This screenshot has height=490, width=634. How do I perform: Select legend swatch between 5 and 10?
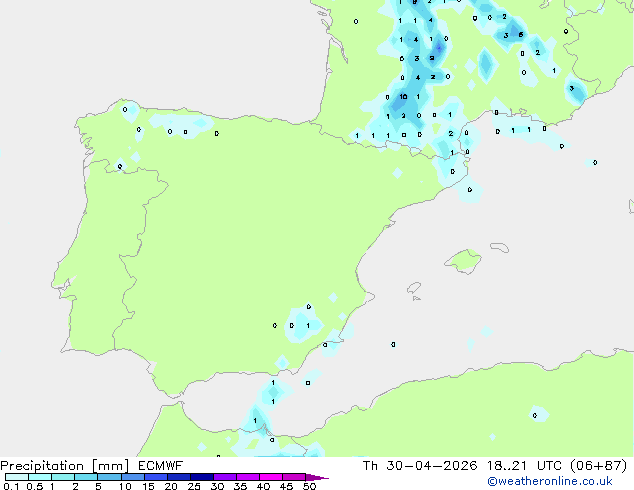[109, 477]
